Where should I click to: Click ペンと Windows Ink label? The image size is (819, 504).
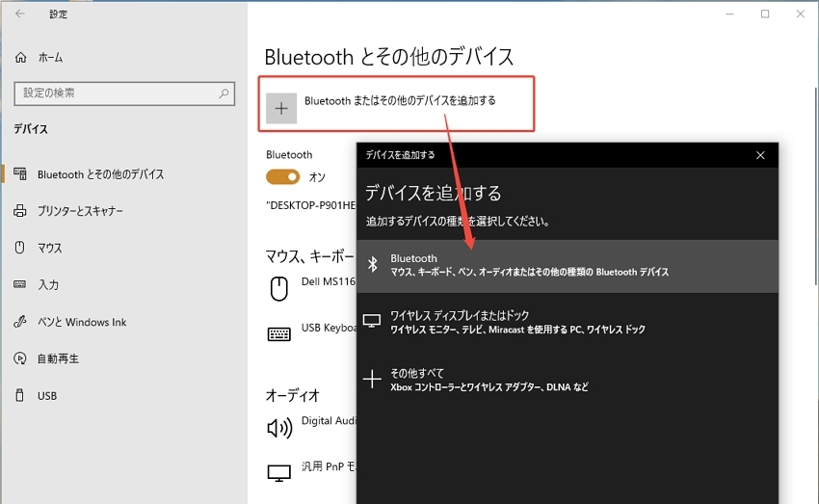point(82,322)
